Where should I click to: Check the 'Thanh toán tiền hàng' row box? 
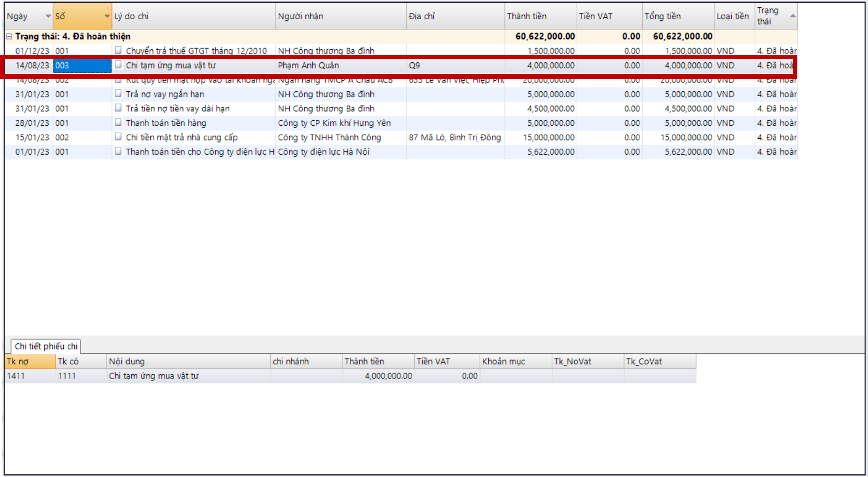[x=118, y=122]
